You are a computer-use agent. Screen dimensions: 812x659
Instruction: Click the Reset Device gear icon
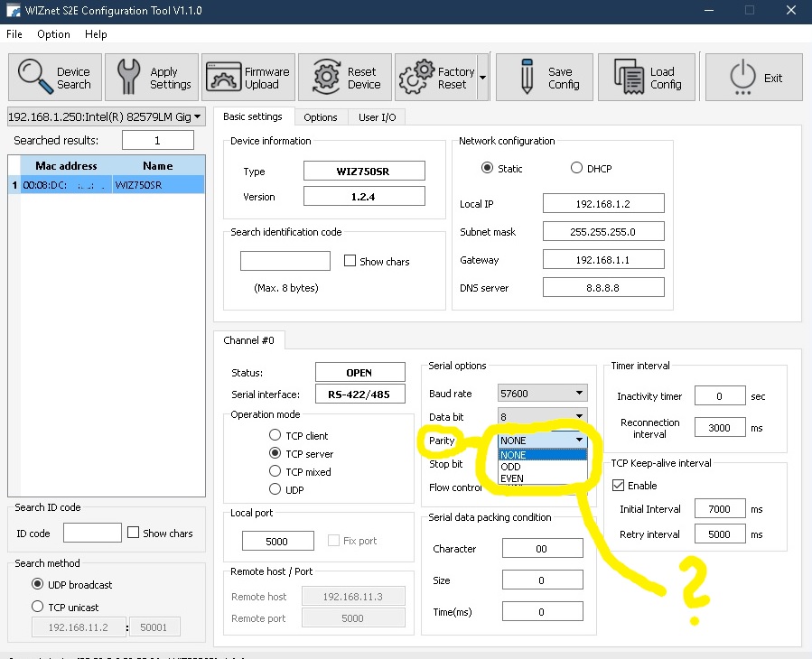click(x=326, y=77)
